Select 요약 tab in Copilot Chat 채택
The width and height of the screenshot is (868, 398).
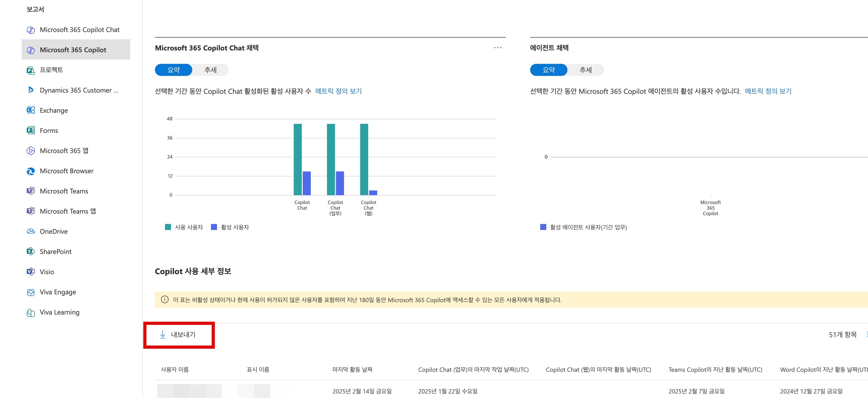[174, 70]
